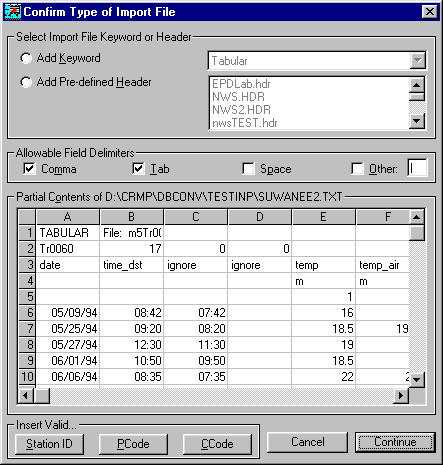443x465 pixels.
Task: Choose Add Pre-defined Header option
Action: click(x=26, y=82)
